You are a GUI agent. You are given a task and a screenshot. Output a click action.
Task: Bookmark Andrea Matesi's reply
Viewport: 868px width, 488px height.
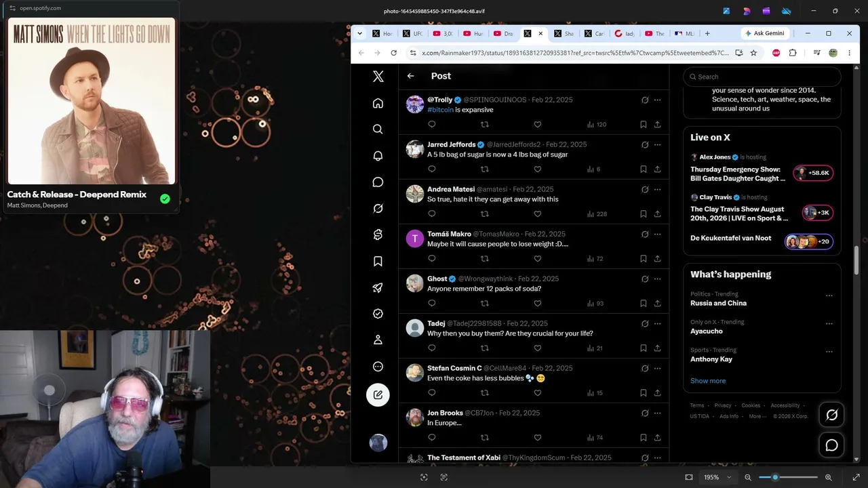(x=643, y=214)
